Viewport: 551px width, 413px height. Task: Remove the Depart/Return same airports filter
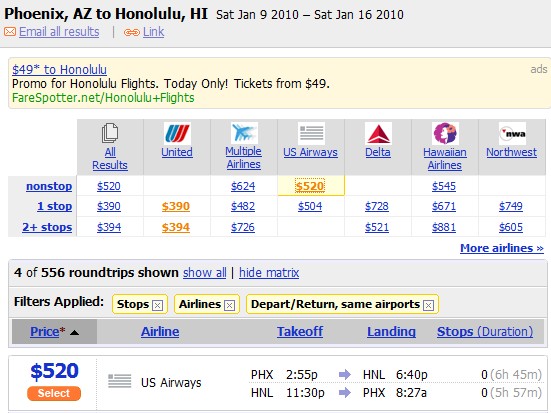point(428,305)
